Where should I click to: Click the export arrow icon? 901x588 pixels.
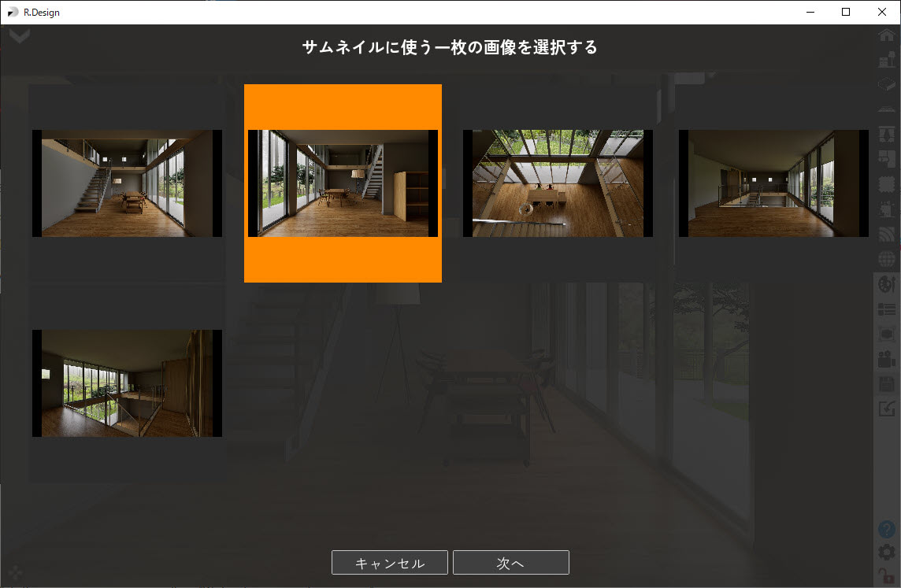click(x=887, y=409)
